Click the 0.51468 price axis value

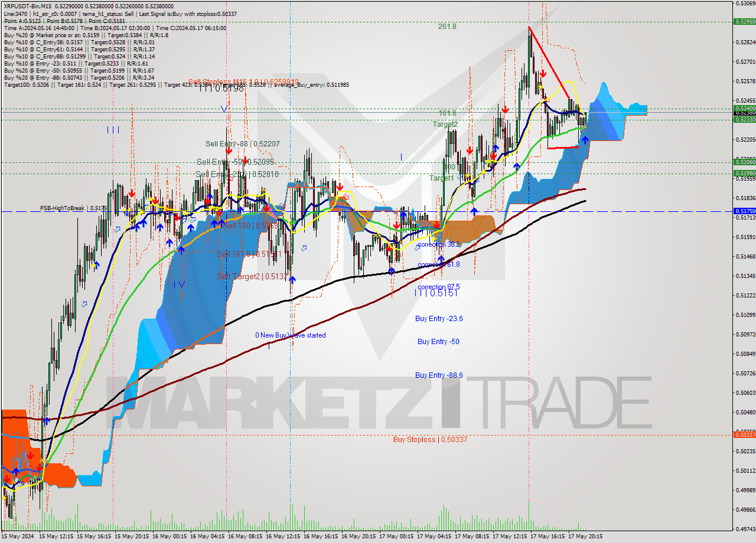click(745, 257)
